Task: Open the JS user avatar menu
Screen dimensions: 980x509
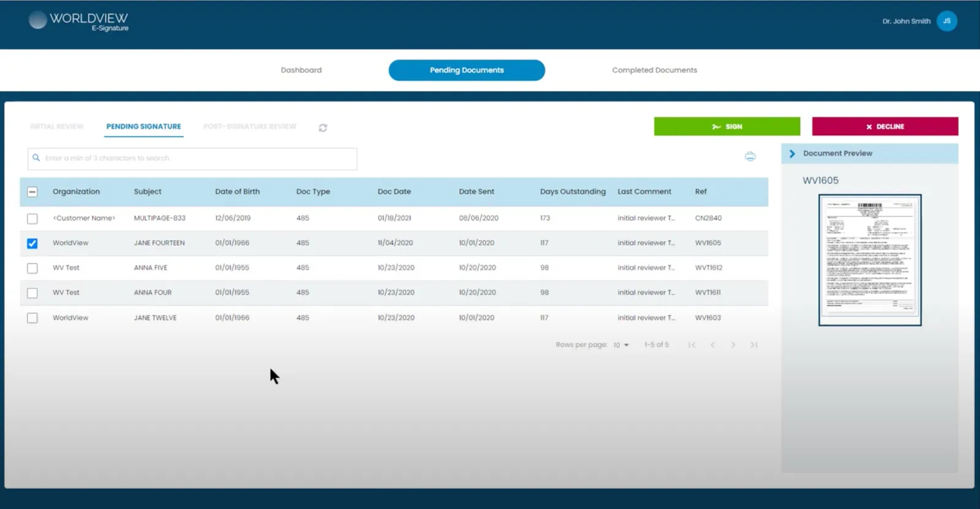Action: (x=946, y=21)
